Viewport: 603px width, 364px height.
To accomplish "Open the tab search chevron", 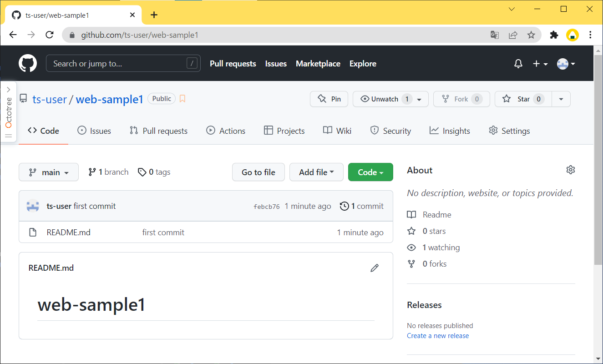I will pos(512,9).
